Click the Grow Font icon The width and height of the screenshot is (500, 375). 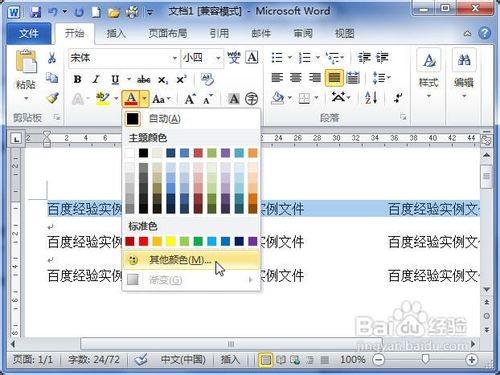pos(190,99)
